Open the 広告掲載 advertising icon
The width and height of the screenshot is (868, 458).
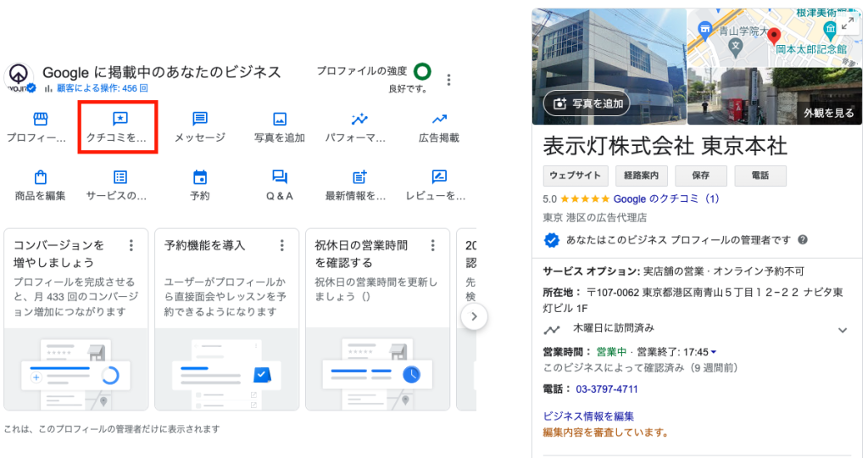click(439, 119)
